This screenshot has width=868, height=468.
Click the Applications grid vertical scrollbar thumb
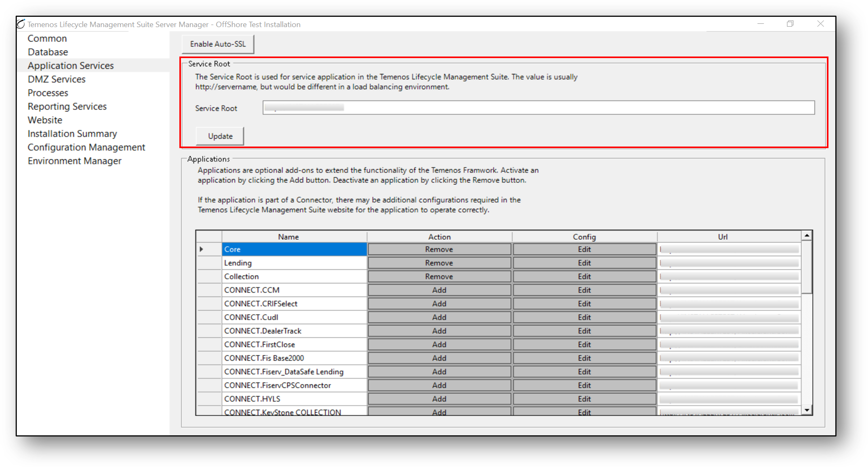pyautogui.click(x=807, y=267)
